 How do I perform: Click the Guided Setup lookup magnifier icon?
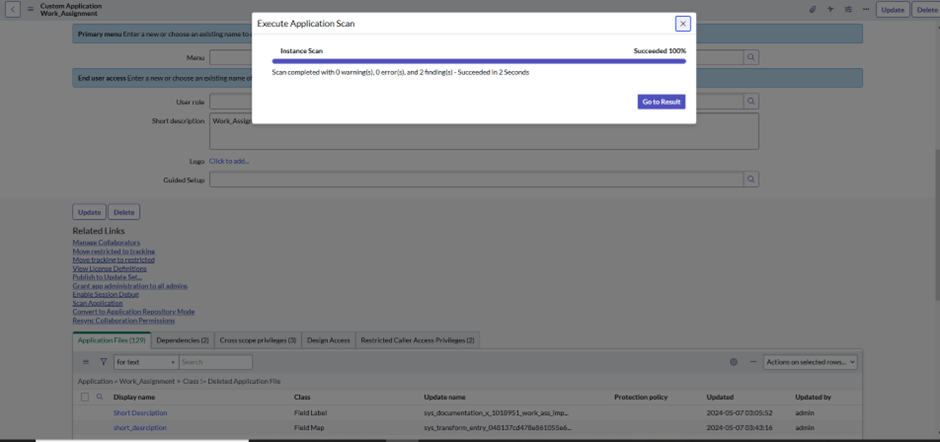pyautogui.click(x=751, y=179)
